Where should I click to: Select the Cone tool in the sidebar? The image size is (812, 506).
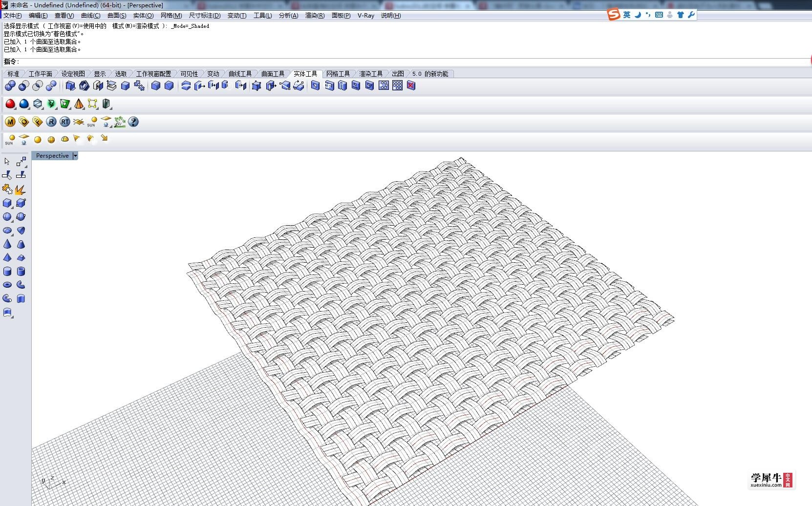click(x=7, y=244)
